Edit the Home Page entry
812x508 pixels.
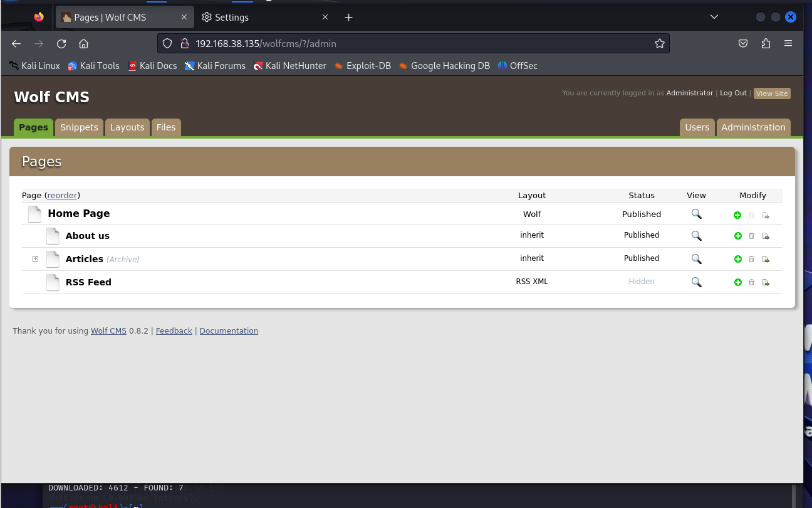79,214
